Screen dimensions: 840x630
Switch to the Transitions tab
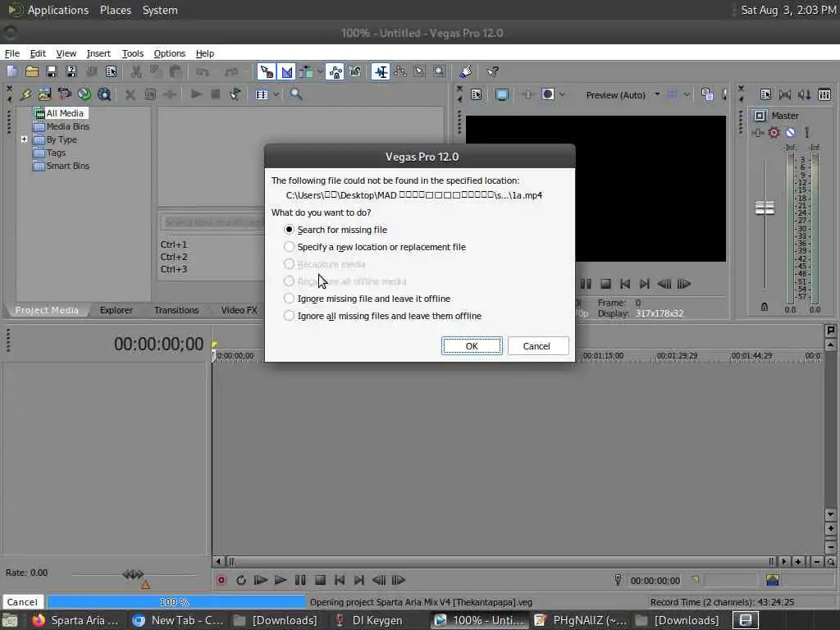[176, 310]
